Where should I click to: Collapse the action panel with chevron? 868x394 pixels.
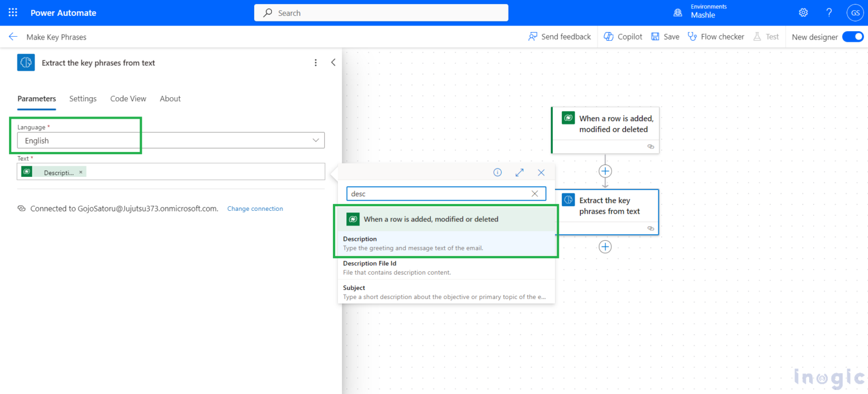pos(333,63)
